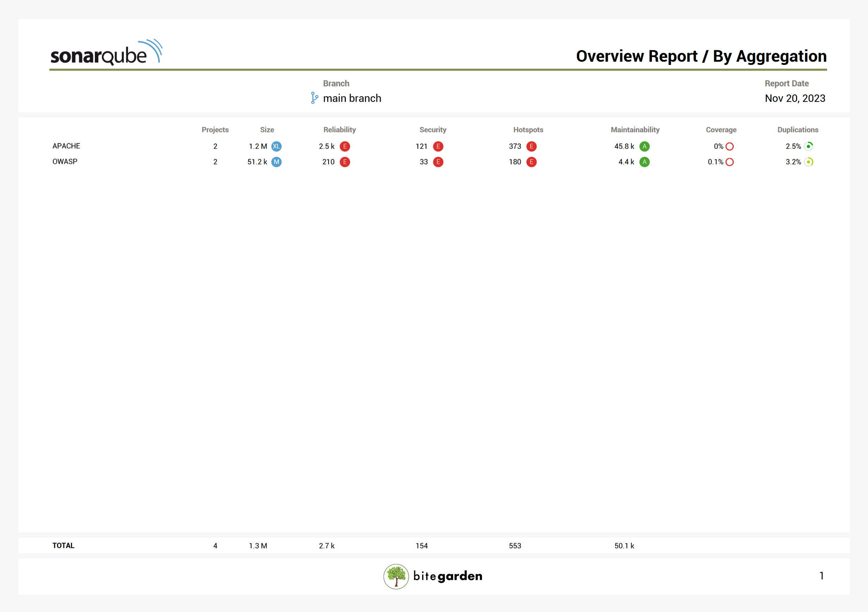
Task: Click APACHE security E rating badge
Action: (438, 146)
